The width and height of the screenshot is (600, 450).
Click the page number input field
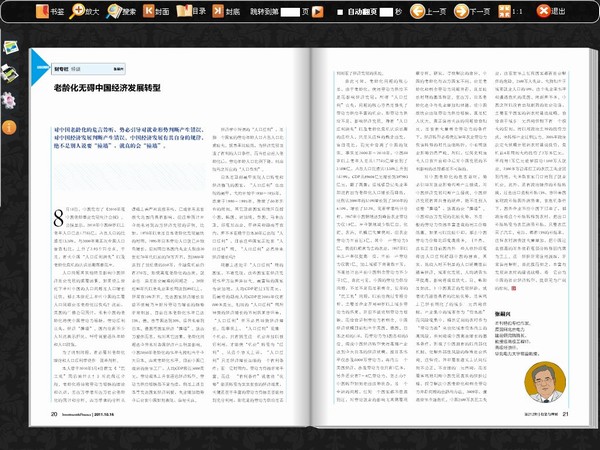(290, 12)
